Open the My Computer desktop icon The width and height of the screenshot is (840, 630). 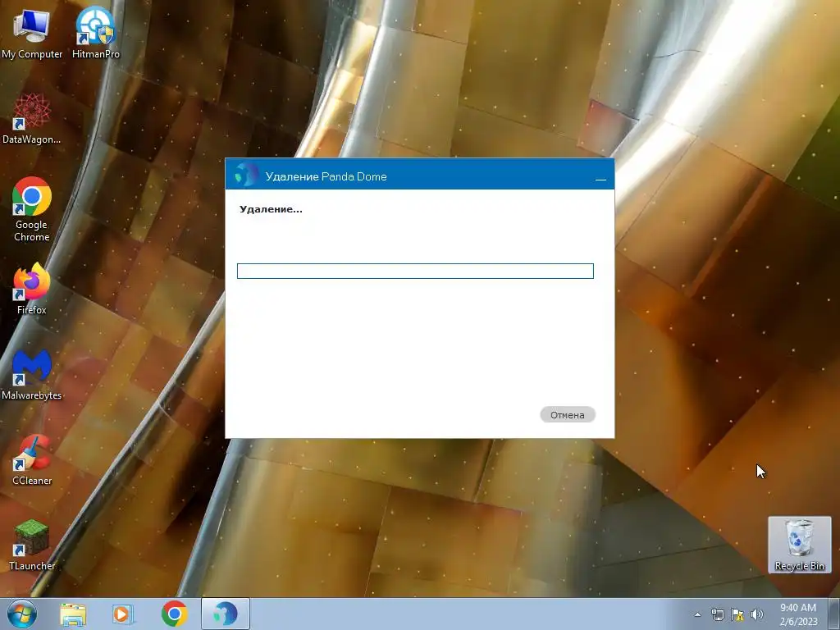click(x=32, y=33)
